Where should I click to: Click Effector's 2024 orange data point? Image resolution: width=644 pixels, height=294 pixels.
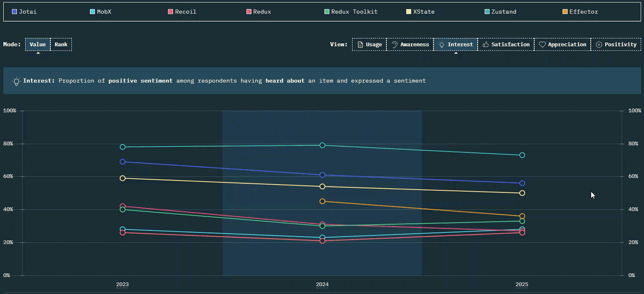point(322,202)
